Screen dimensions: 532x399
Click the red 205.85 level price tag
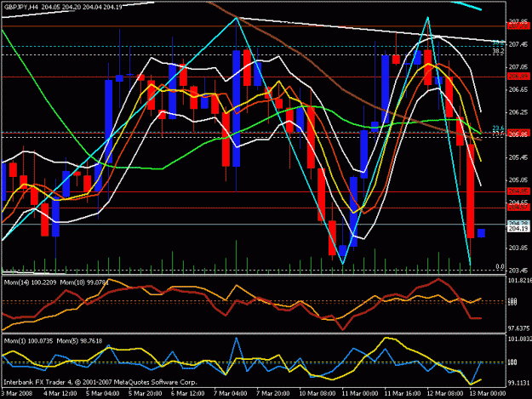tap(518, 134)
